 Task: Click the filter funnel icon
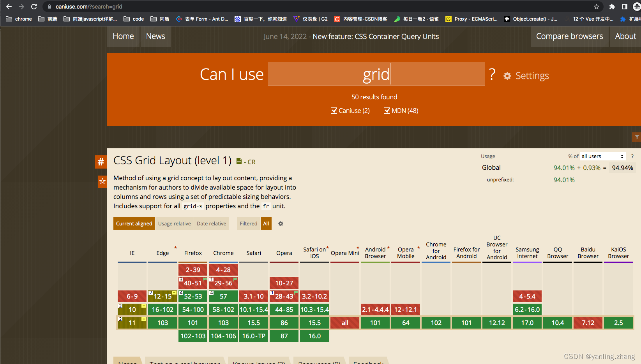click(637, 137)
